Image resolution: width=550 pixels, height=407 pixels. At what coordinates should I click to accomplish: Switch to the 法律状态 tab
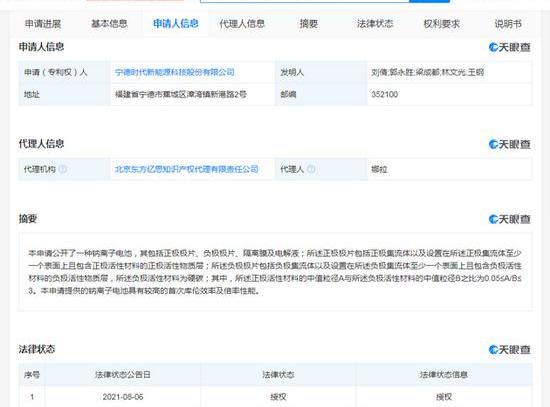(x=375, y=24)
